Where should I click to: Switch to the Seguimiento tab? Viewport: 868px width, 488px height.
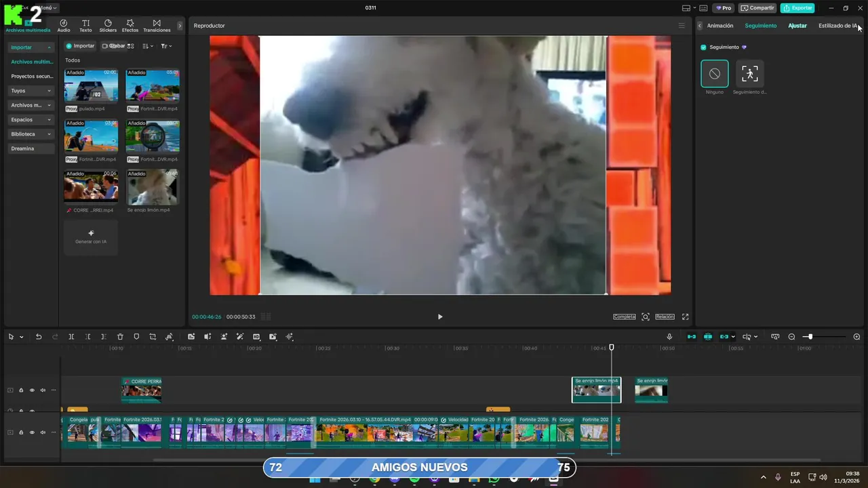(760, 26)
